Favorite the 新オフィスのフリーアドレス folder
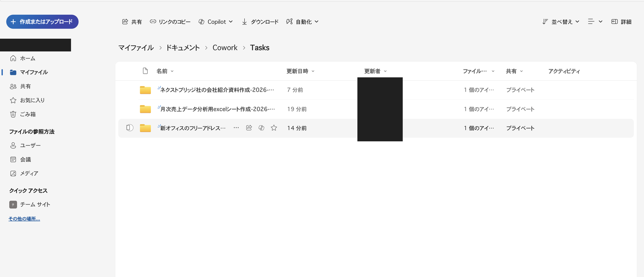644x277 pixels. [x=274, y=128]
